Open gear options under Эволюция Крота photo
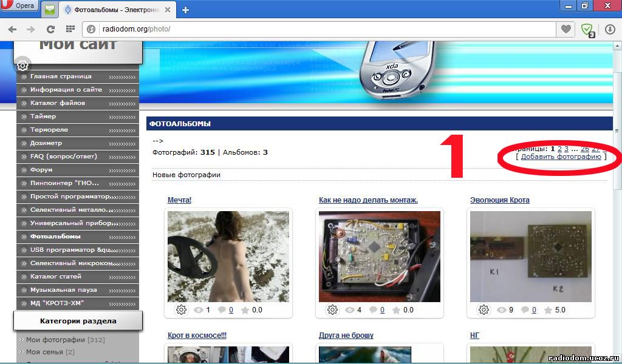The image size is (622, 364). (484, 310)
